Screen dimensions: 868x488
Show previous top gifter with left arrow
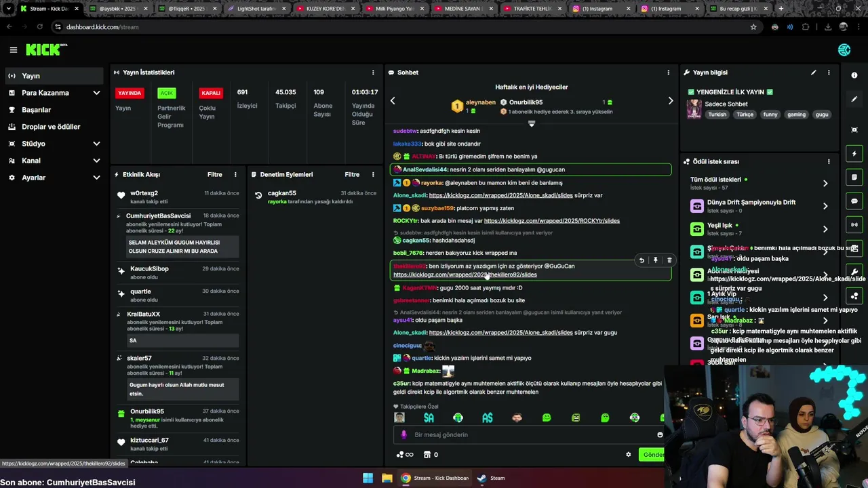(x=392, y=101)
